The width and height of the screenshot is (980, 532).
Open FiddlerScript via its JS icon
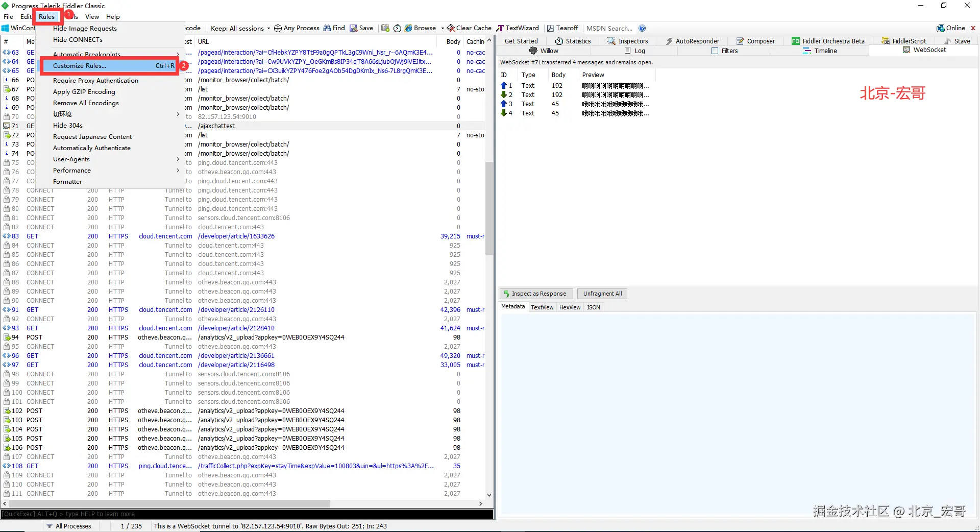click(886, 41)
